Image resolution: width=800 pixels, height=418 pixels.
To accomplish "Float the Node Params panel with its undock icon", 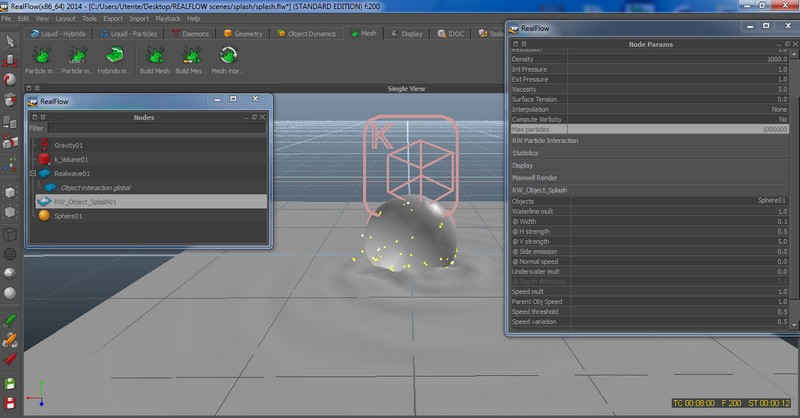I will coord(787,44).
